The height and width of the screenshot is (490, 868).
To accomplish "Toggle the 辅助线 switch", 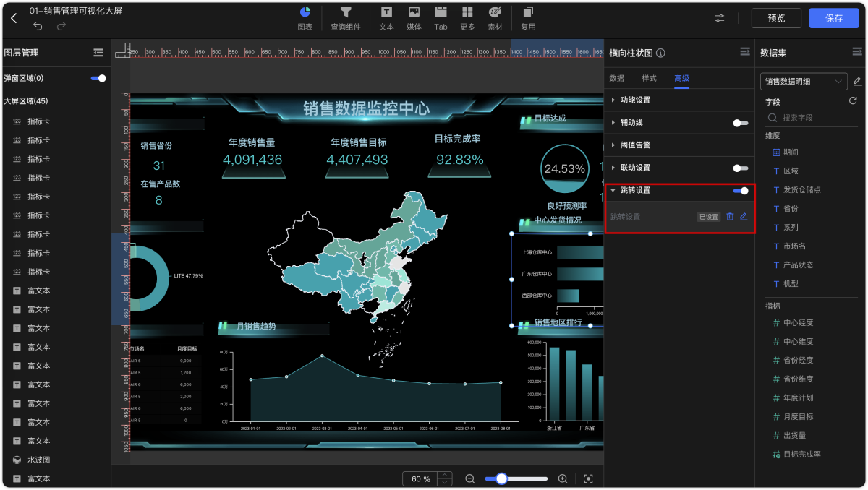I will (741, 123).
